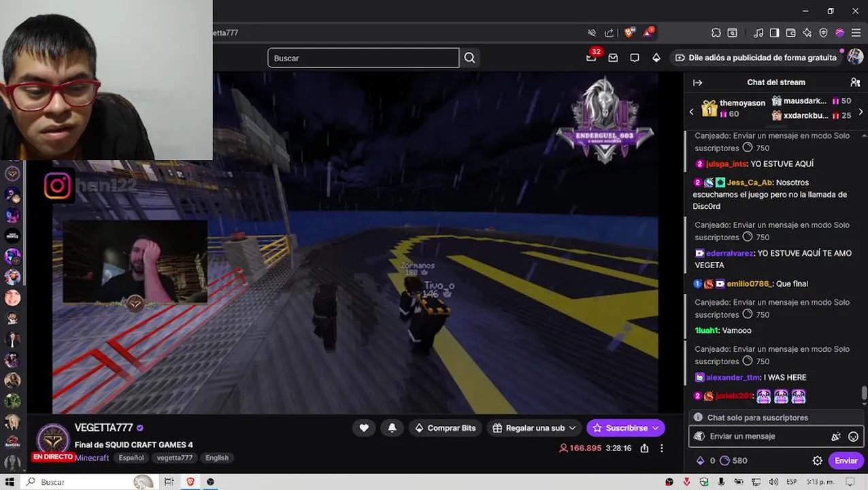Open the Twitch inbox tray icon

(x=613, y=58)
